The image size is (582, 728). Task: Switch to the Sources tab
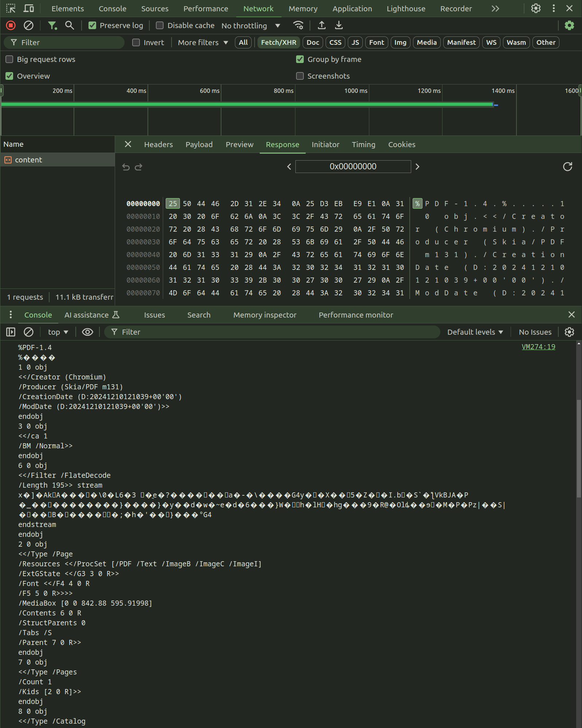click(155, 8)
